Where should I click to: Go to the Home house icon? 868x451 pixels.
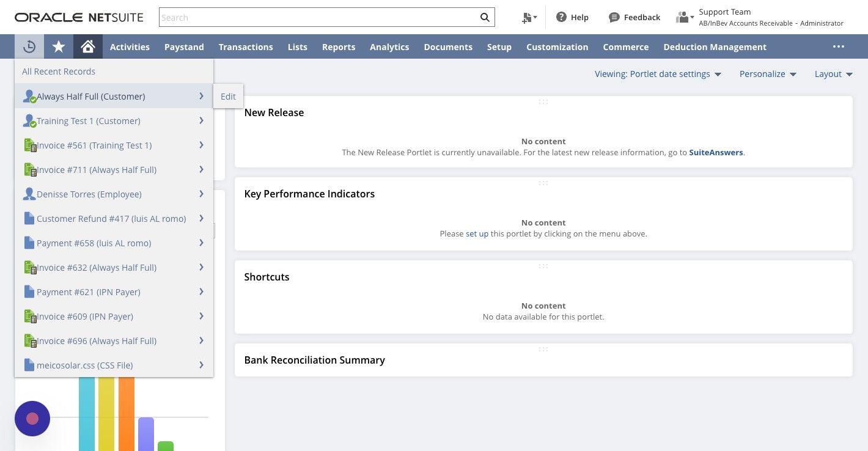[88, 46]
